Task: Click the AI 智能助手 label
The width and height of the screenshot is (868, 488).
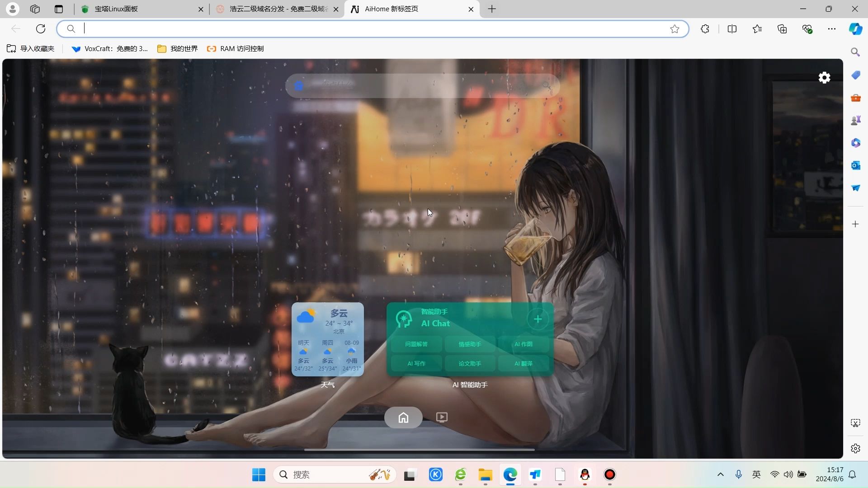Action: pyautogui.click(x=470, y=385)
